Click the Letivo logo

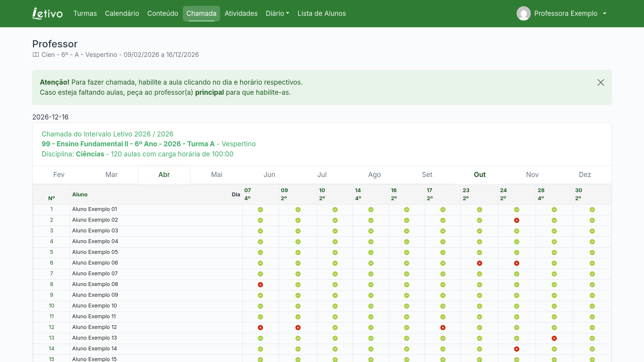coord(48,13)
